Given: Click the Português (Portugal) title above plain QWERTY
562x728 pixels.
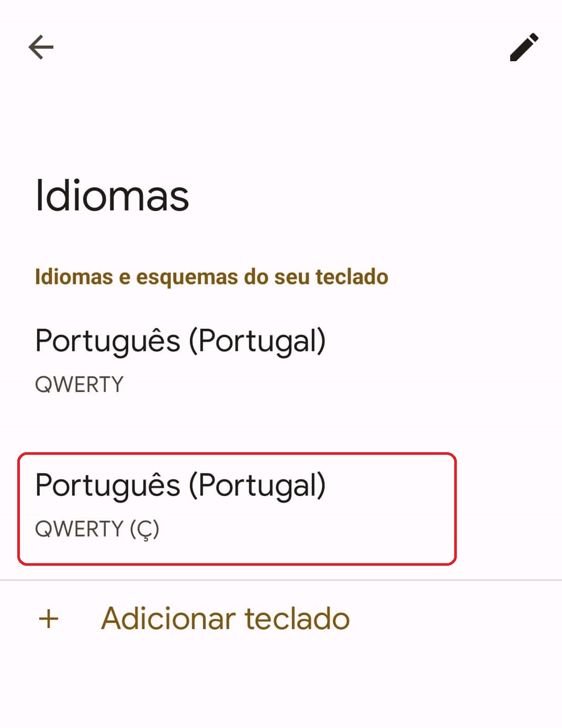Looking at the screenshot, I should coord(181,341).
